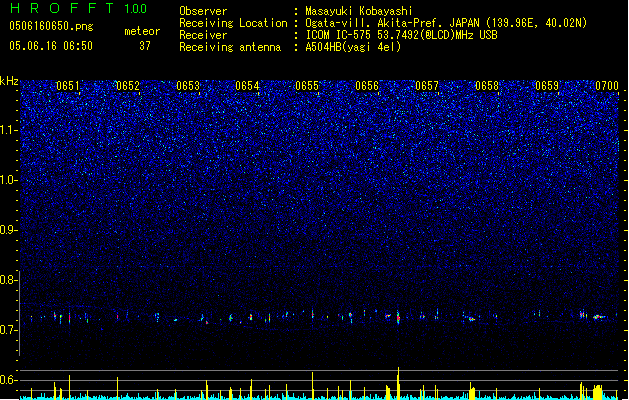Select the ICOM IC-575 53.7492 MHz USB text
This screenshot has width=629, height=400.
point(401,35)
